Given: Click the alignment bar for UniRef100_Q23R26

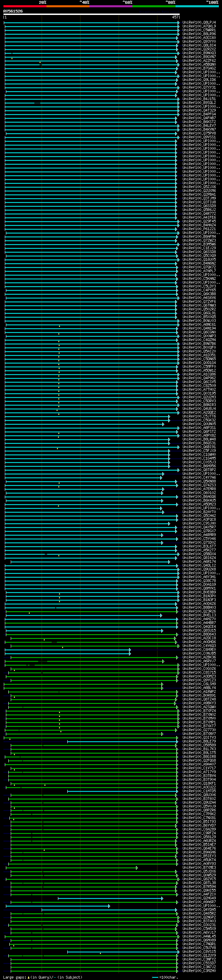Looking at the screenshot, I should [x=92, y=612].
